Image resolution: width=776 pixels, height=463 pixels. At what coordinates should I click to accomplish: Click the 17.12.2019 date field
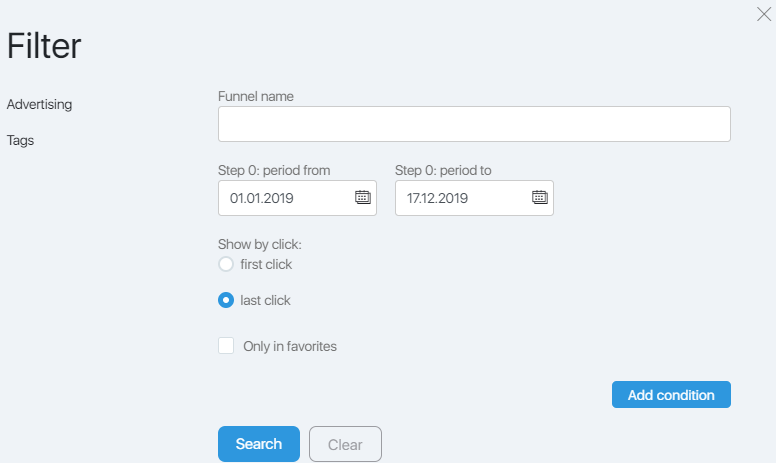coord(474,198)
